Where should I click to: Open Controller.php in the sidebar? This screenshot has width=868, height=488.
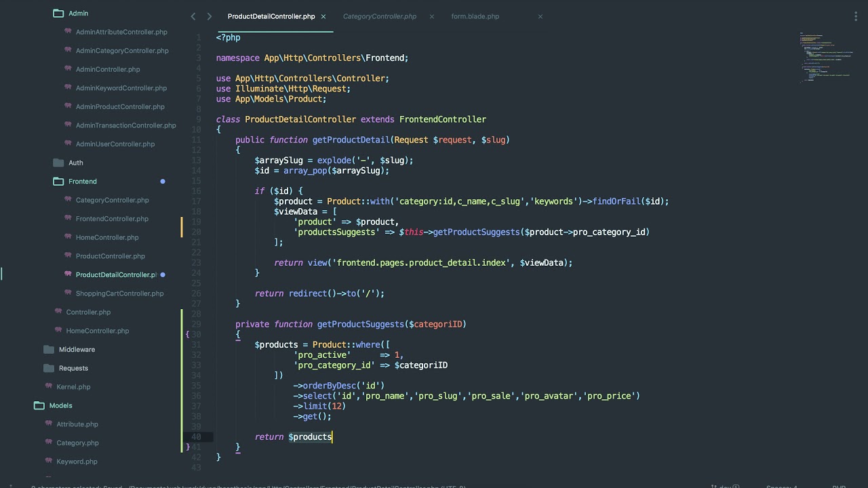coord(88,312)
